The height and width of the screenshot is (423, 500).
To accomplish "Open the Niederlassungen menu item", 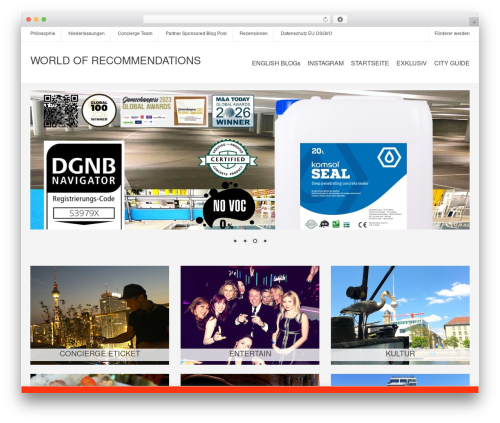I will click(86, 33).
